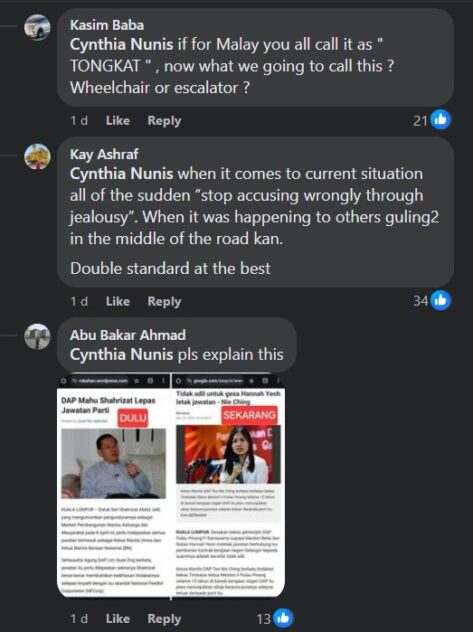Like Kasim Baba's comment
Screen dimensions: 473x632
tap(118, 121)
